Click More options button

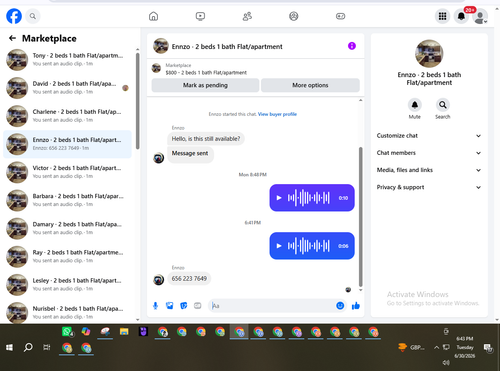coord(310,85)
